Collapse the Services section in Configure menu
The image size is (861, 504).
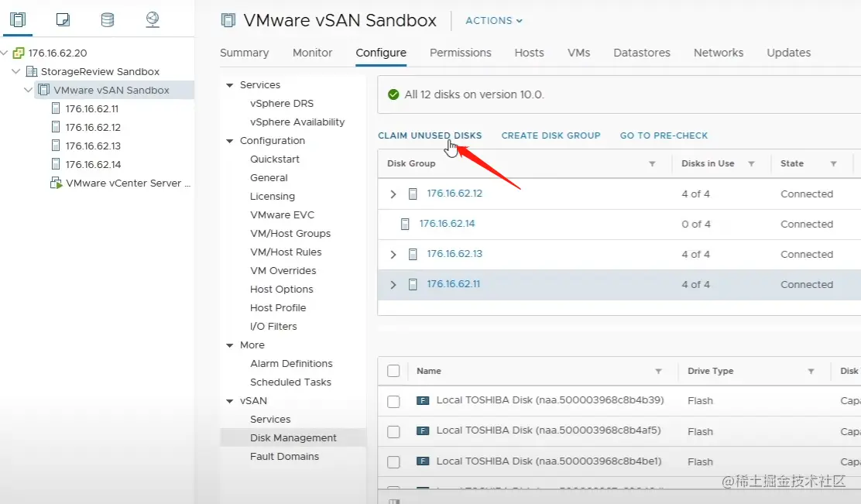[x=229, y=85]
